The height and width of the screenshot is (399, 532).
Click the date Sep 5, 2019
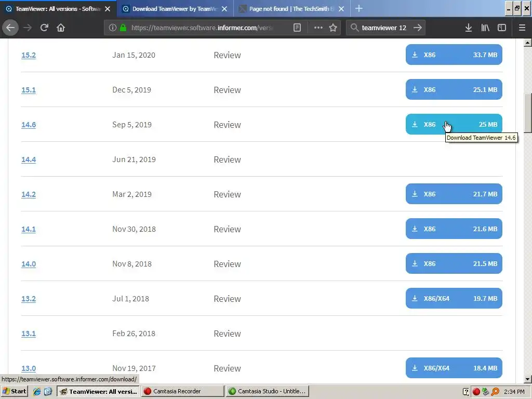132,125
